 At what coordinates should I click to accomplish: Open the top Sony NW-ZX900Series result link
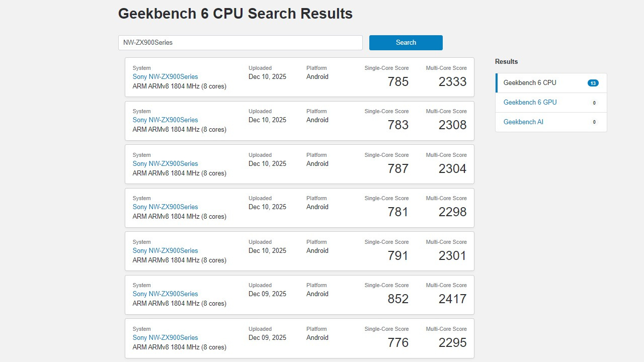165,76
